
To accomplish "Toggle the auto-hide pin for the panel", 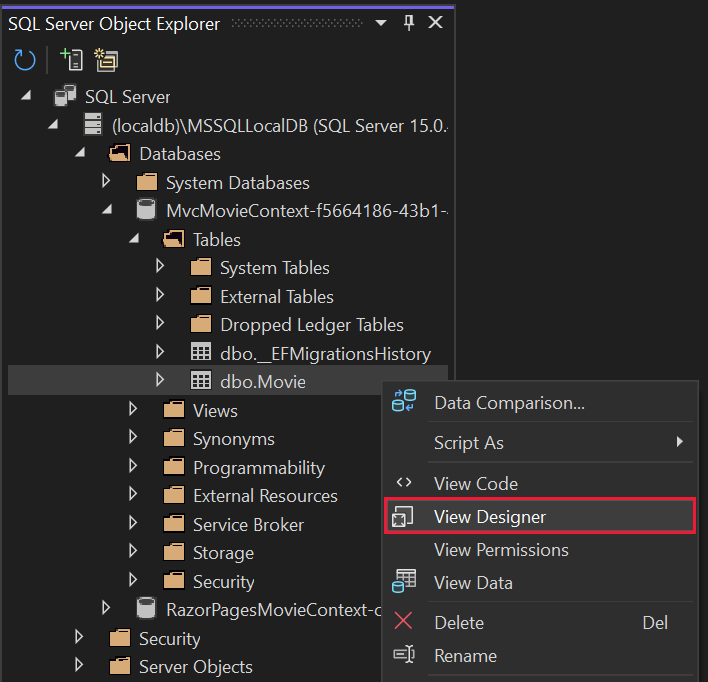I will [408, 23].
